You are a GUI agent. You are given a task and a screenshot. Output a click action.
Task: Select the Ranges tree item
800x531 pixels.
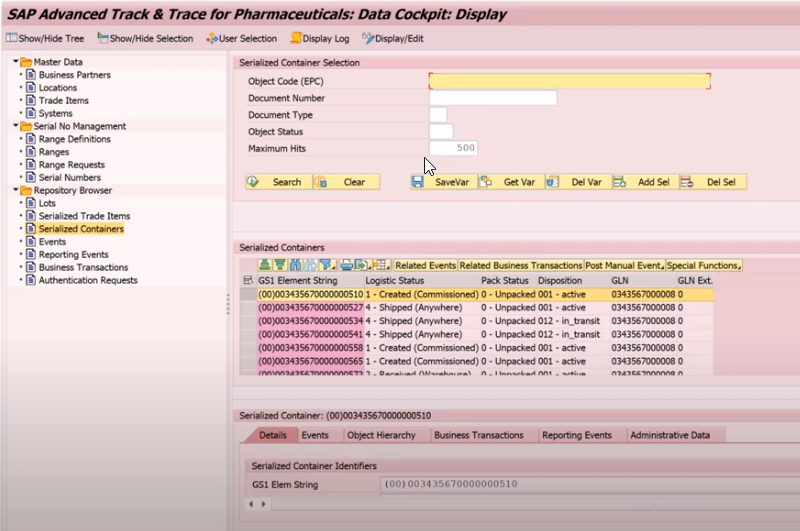coord(54,151)
